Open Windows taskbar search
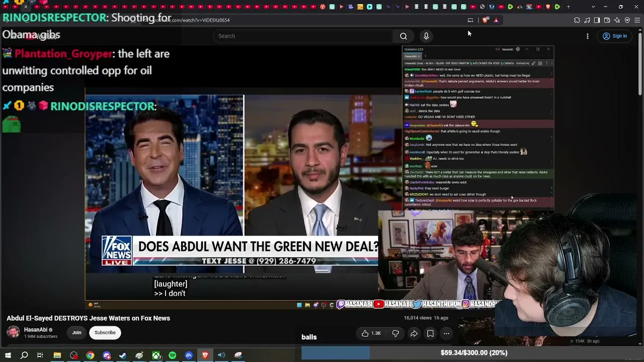 24,355
